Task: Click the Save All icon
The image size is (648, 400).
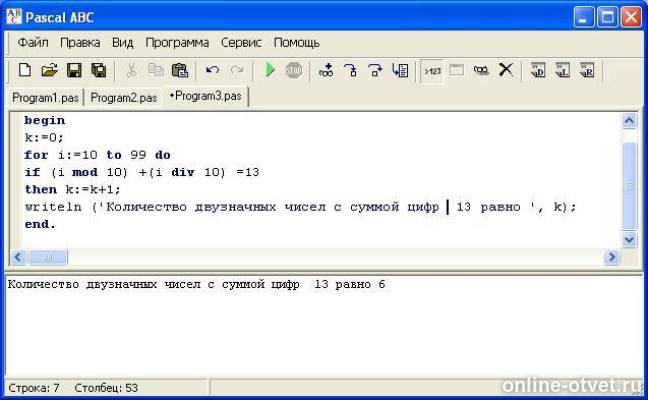Action: pos(98,70)
